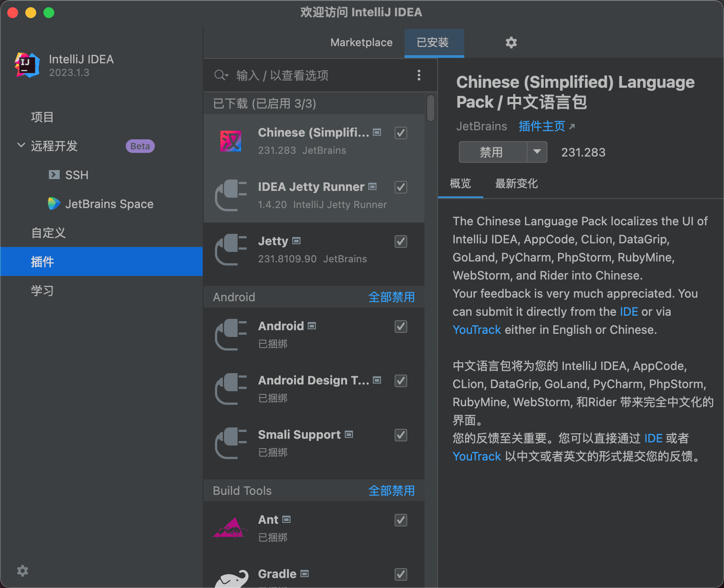
Task: Open plugin settings gear beside the installed tab
Action: tap(511, 43)
